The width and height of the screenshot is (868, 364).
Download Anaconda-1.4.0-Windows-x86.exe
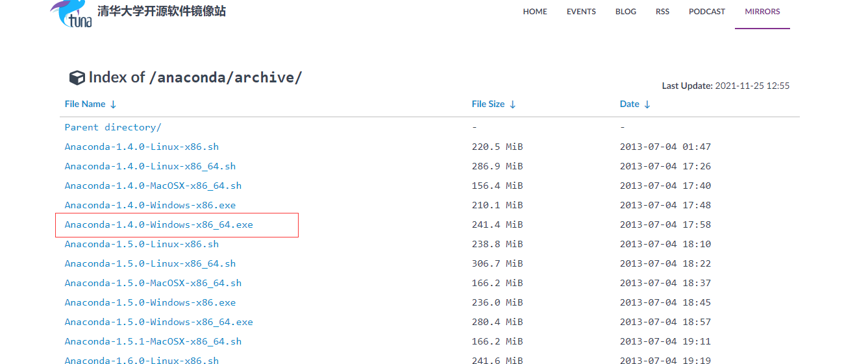coord(150,205)
